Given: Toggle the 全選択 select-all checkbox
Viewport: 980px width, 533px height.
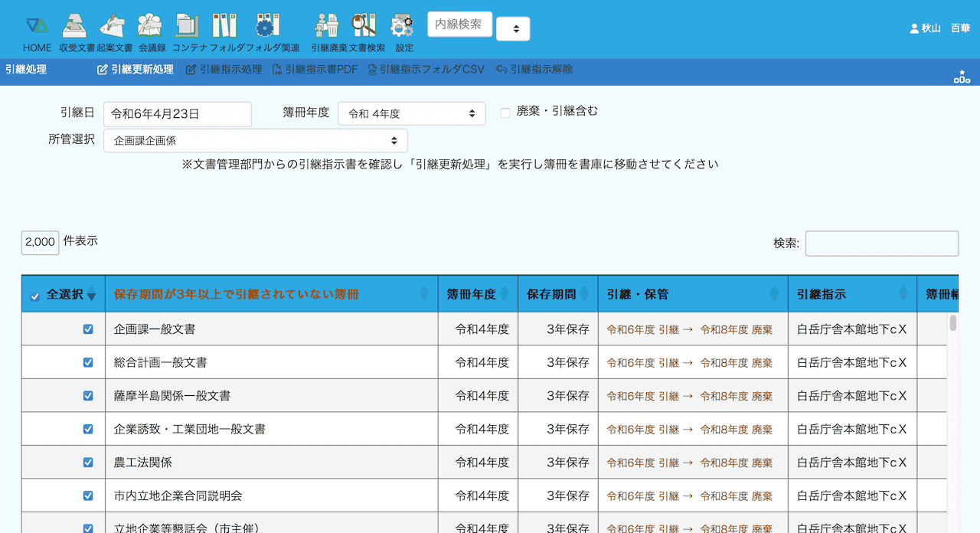Looking at the screenshot, I should 34,296.
